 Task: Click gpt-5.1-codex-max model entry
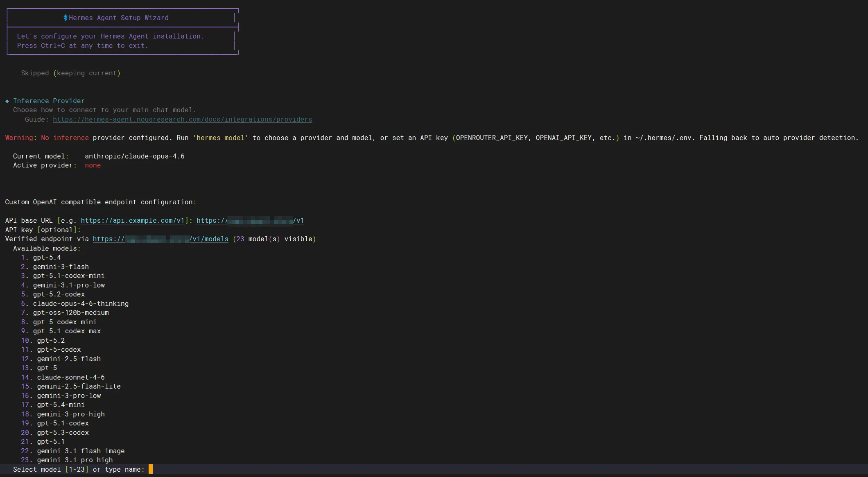click(x=67, y=331)
